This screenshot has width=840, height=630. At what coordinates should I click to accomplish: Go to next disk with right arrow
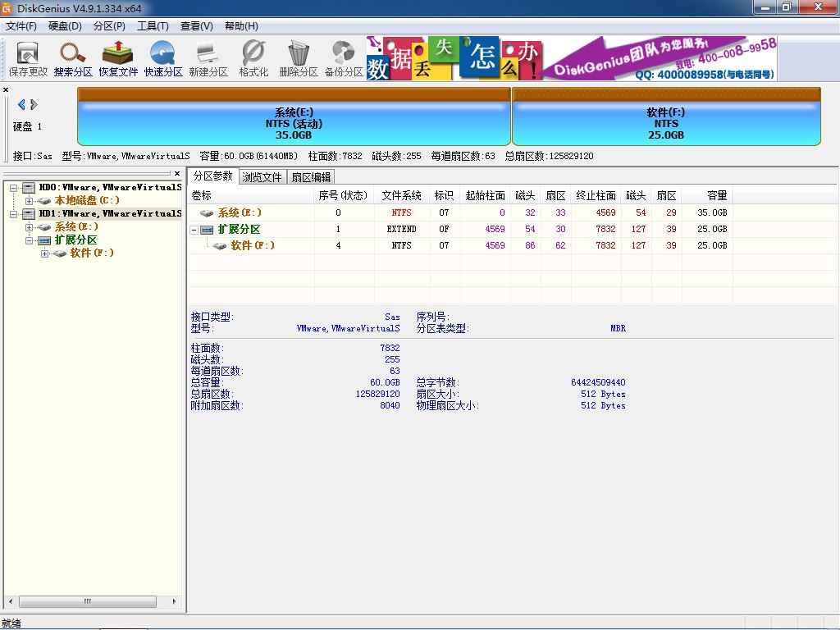pyautogui.click(x=34, y=104)
